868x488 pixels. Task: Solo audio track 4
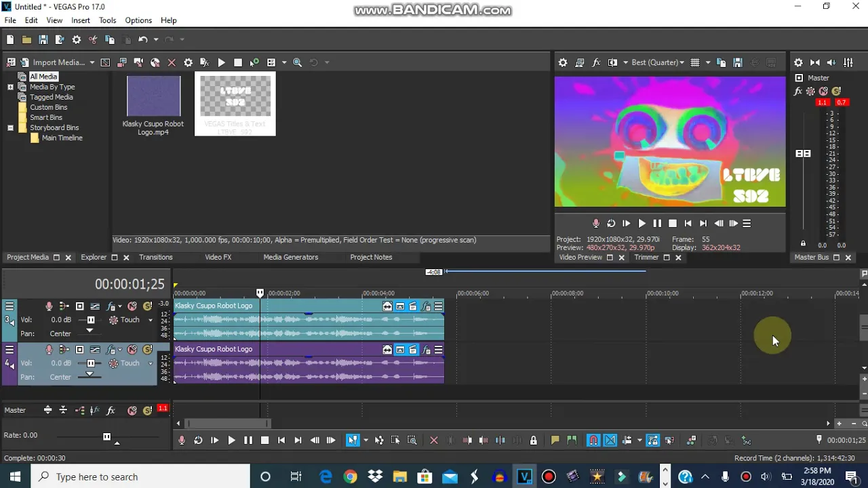click(x=147, y=350)
